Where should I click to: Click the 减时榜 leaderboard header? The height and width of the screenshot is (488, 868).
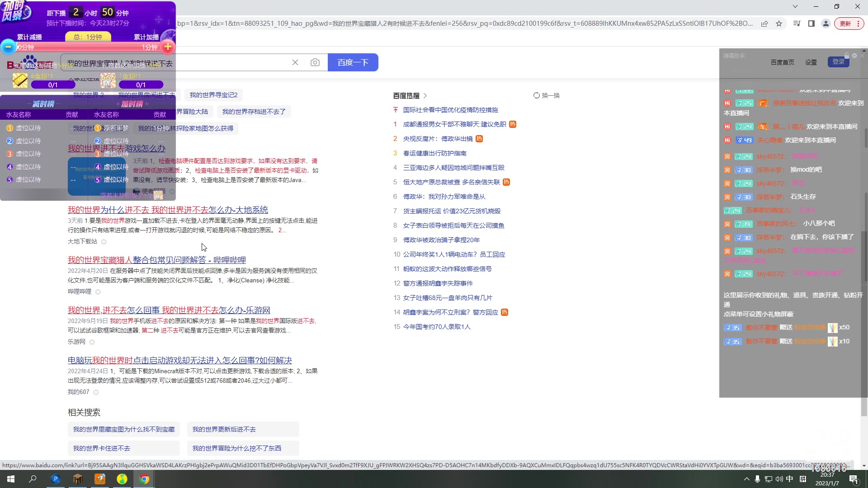pos(43,104)
